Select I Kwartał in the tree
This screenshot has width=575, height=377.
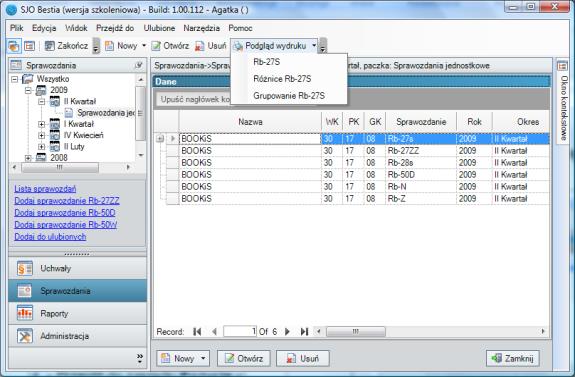click(78, 124)
